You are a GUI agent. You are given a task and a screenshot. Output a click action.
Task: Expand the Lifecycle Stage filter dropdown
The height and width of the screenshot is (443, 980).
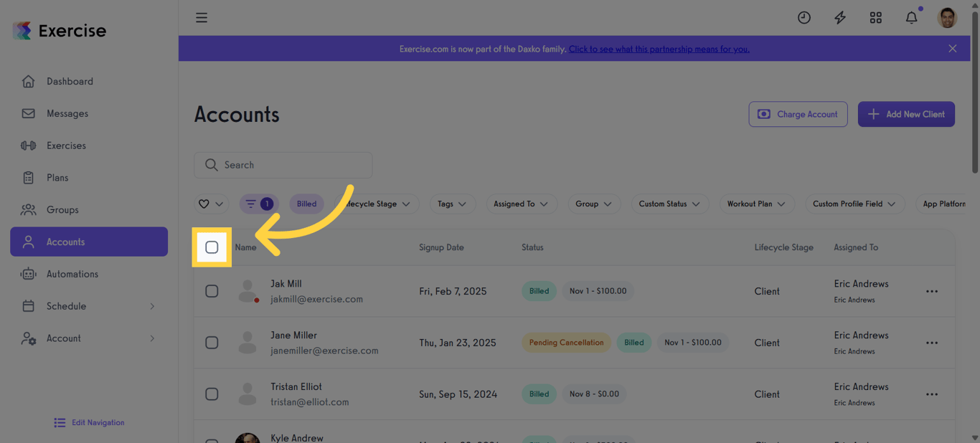coord(378,204)
